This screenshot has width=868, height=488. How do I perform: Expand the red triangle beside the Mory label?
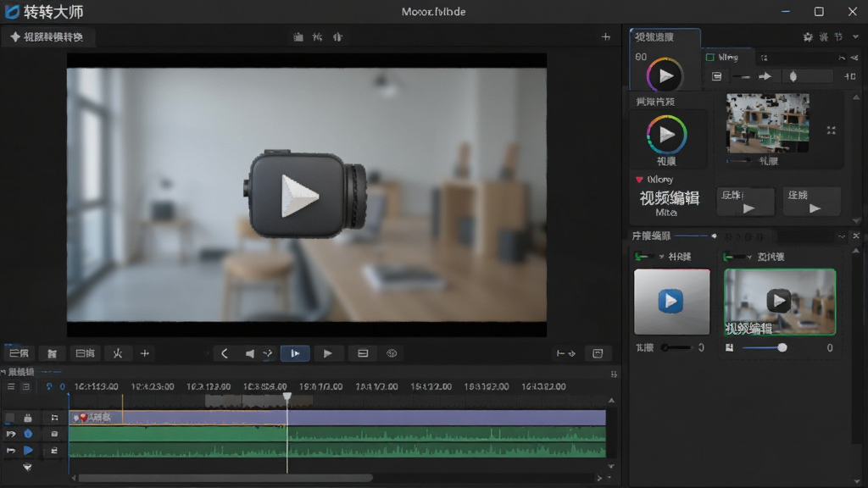(x=639, y=180)
